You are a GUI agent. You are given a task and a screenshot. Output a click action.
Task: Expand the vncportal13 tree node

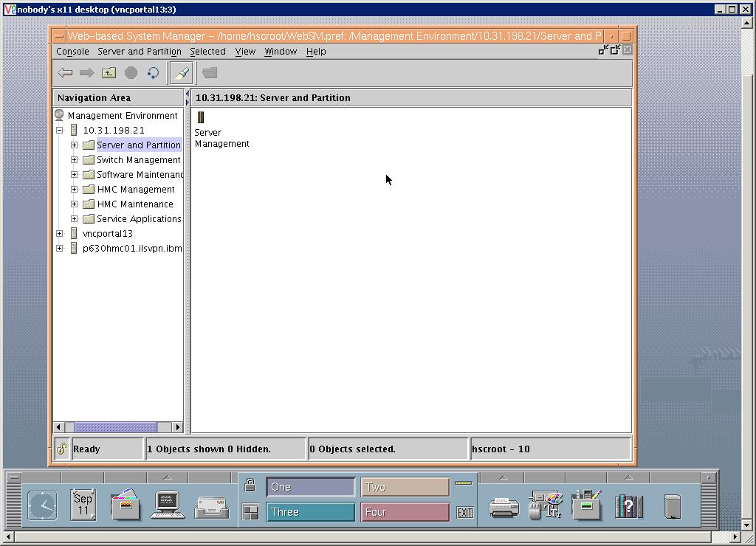60,233
